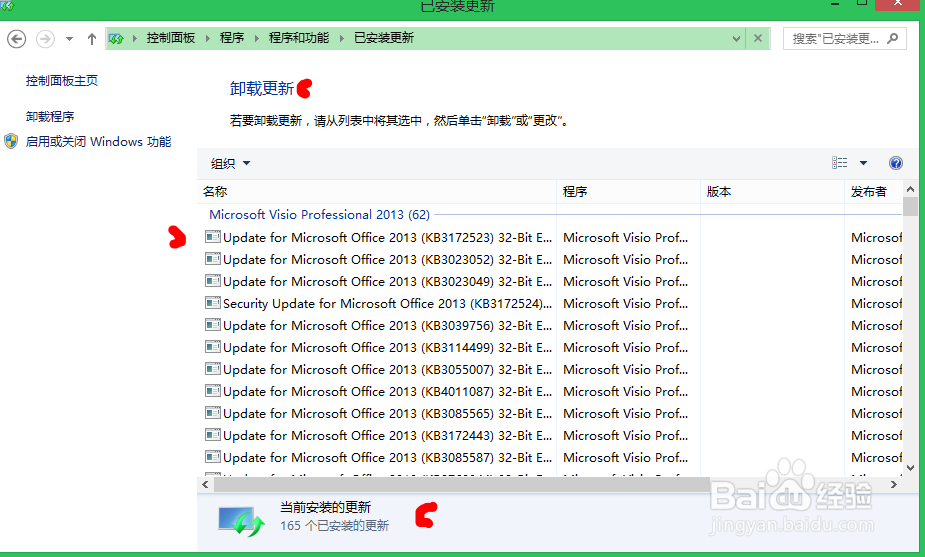Click the icon of the KB4011087 update row
The image size is (925, 557).
click(x=212, y=391)
